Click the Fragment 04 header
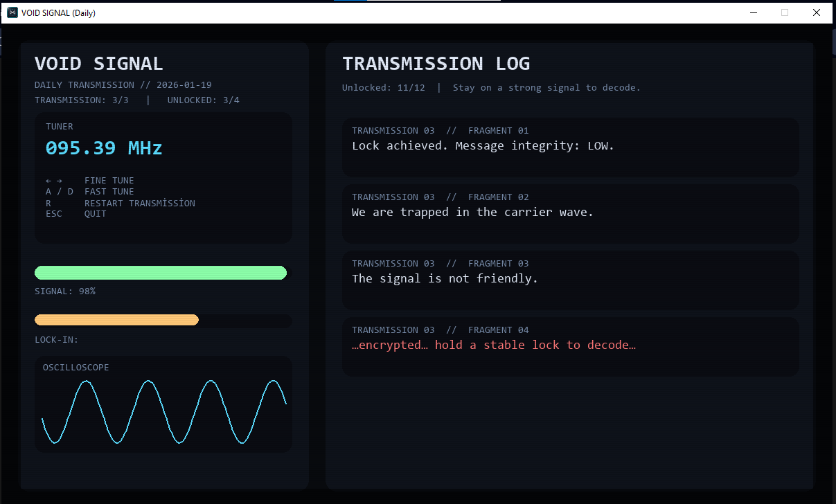 coord(441,330)
